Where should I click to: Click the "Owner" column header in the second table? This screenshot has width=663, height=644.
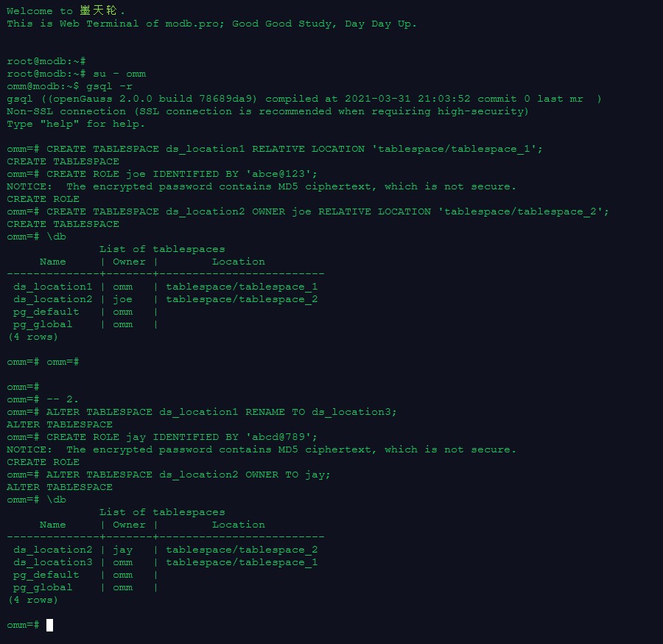[x=129, y=525]
